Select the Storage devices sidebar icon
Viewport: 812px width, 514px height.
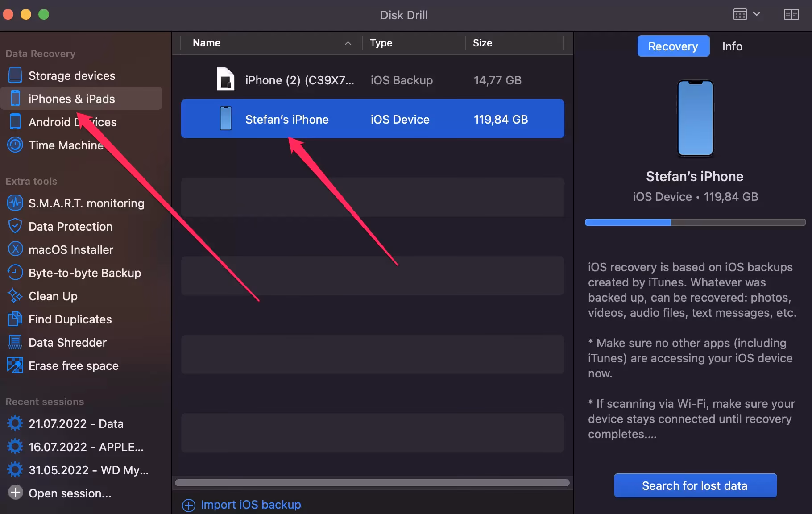[x=15, y=75]
